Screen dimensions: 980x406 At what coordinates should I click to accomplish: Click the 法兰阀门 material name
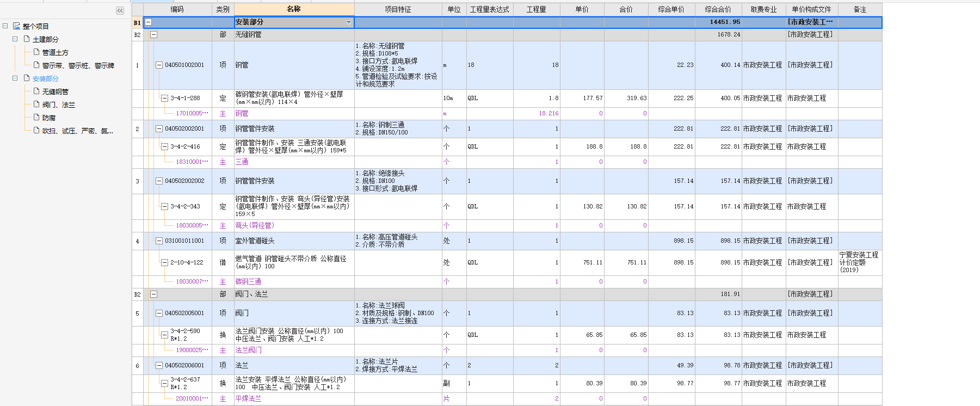click(x=248, y=350)
